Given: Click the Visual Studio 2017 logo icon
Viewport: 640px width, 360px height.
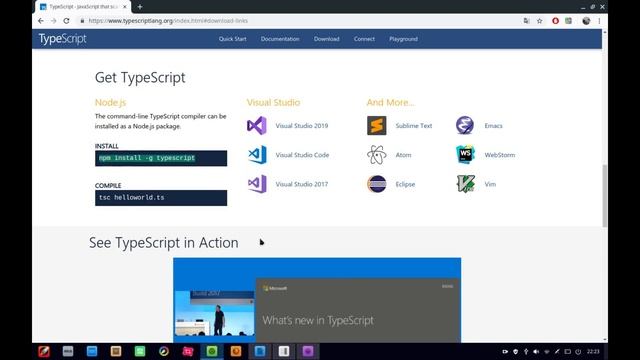Looking at the screenshot, I should 257,184.
